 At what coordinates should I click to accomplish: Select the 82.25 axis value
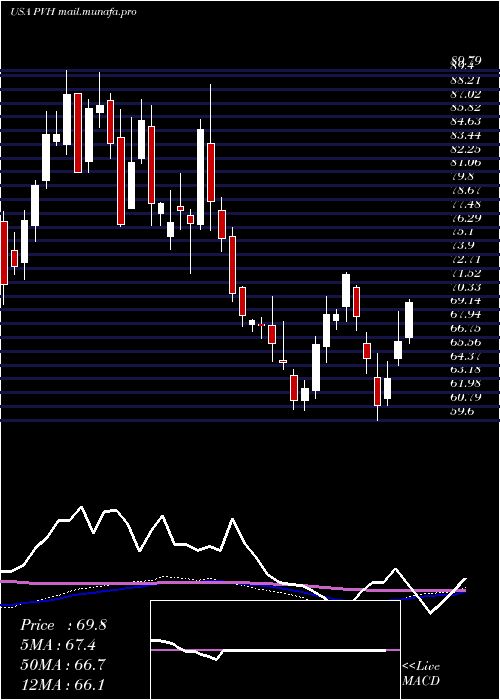pos(465,149)
